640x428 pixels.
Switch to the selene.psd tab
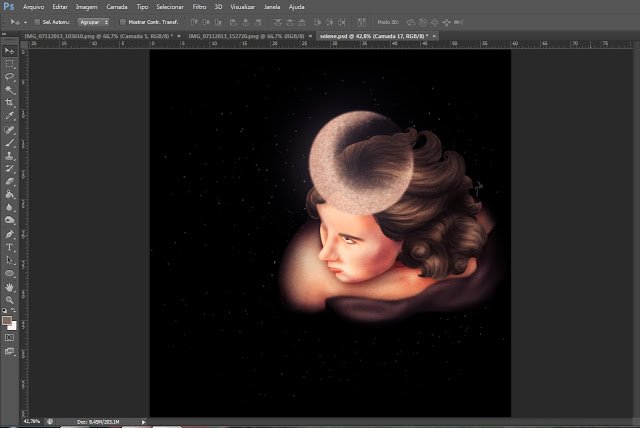tap(374, 36)
